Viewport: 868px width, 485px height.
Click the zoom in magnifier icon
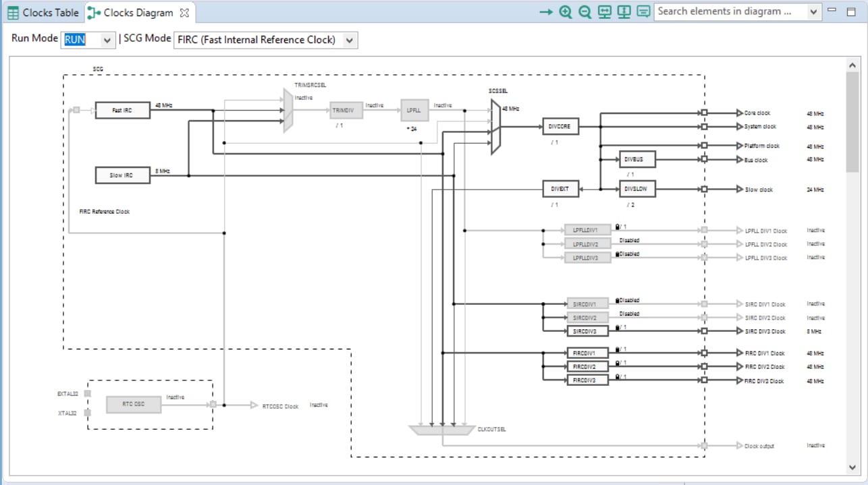[566, 12]
